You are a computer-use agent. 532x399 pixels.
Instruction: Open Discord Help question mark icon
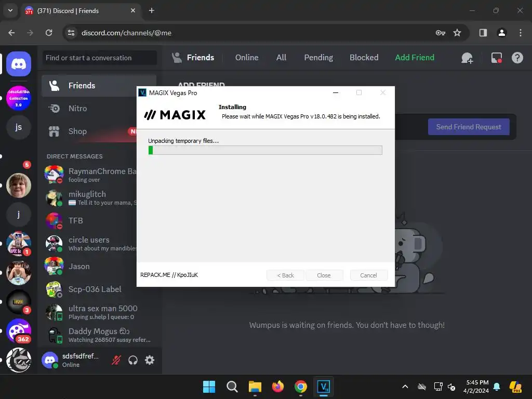tap(517, 58)
